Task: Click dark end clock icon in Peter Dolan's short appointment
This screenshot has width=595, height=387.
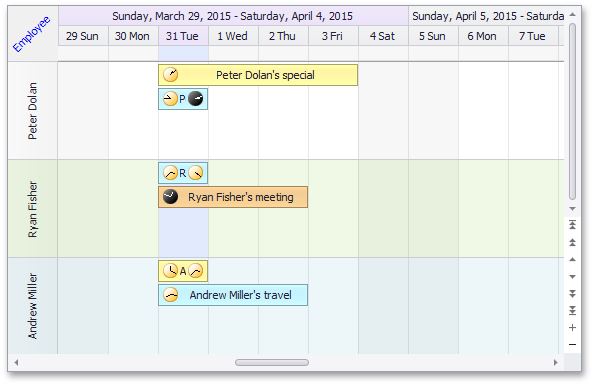Action: [196, 99]
